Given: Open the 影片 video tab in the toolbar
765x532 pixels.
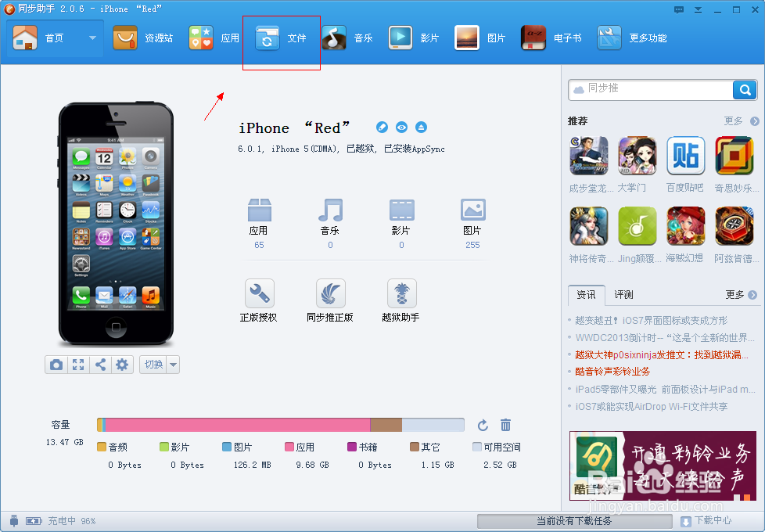Looking at the screenshot, I should pos(414,38).
